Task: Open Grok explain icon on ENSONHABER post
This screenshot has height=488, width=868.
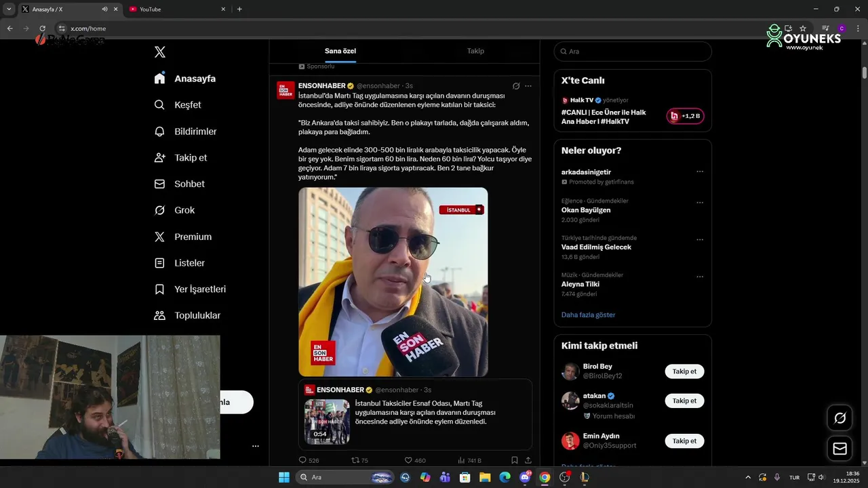Action: click(516, 86)
